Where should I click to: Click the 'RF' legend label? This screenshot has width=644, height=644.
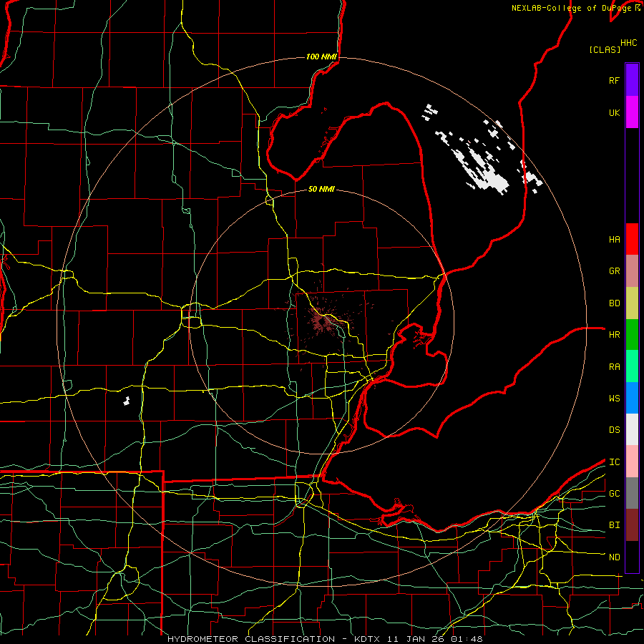pos(614,81)
